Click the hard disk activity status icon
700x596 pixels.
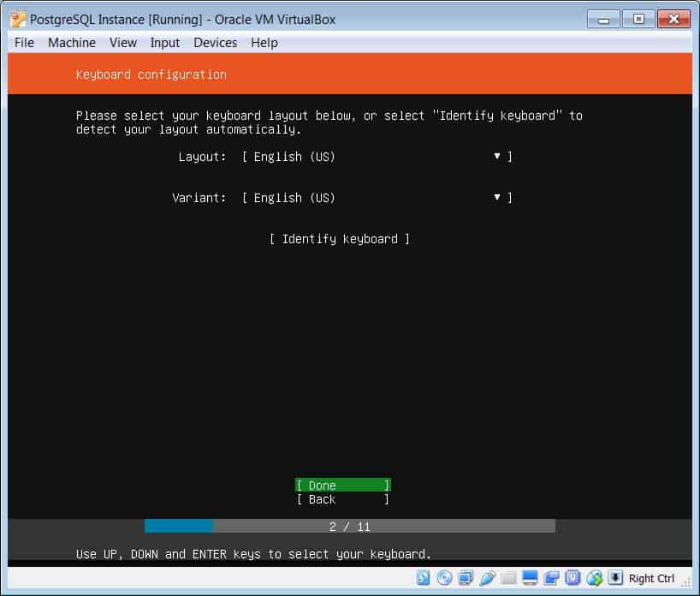click(423, 578)
